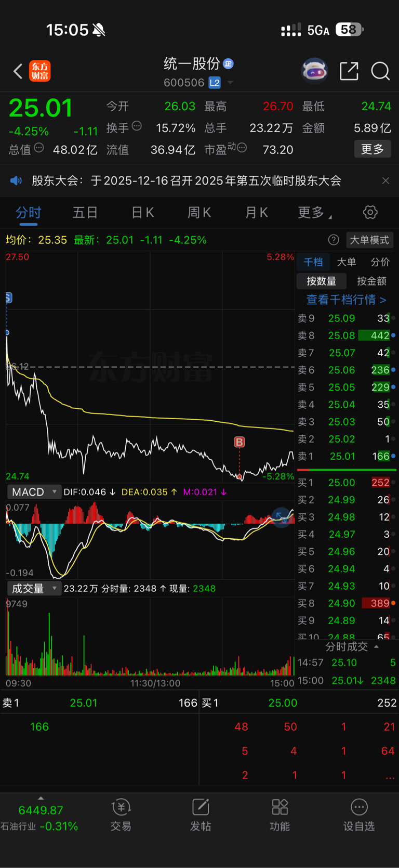Select the 分价 tab
This screenshot has width=399, height=868.
point(380,262)
